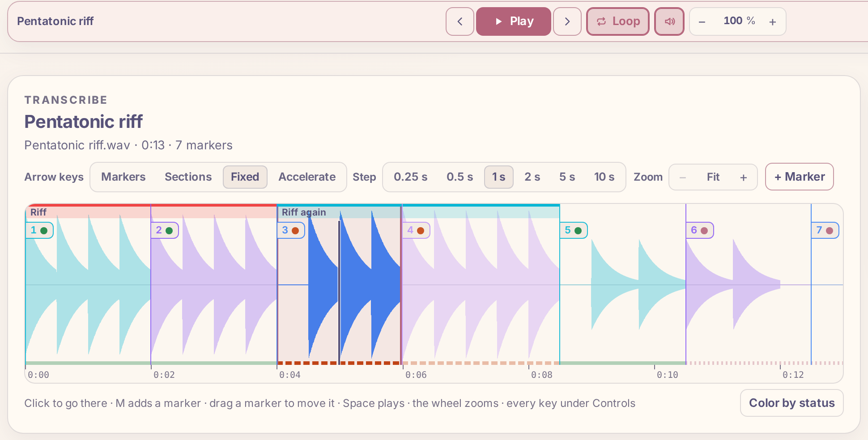868x440 pixels.
Task: Add a new marker with + Marker
Action: point(800,177)
